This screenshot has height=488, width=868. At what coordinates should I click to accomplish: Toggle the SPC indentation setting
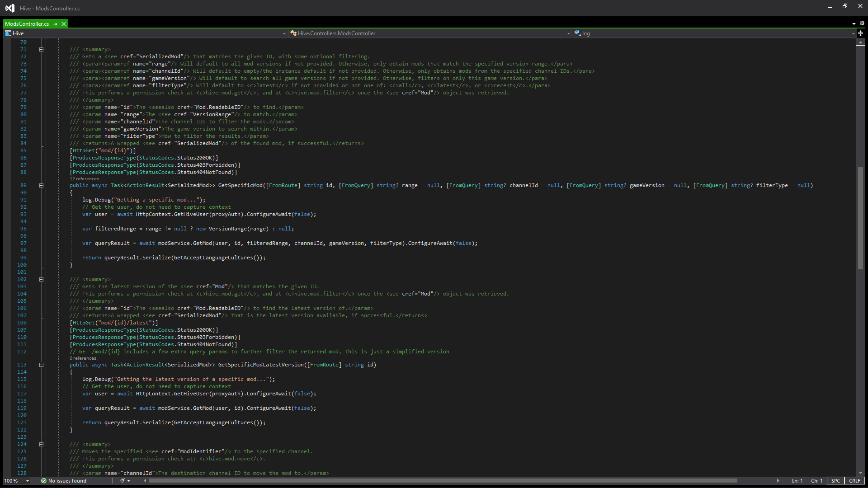[835, 481]
